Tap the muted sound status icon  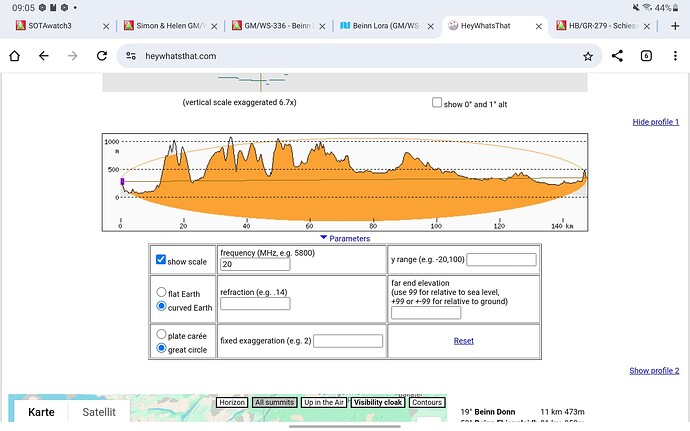tap(636, 7)
